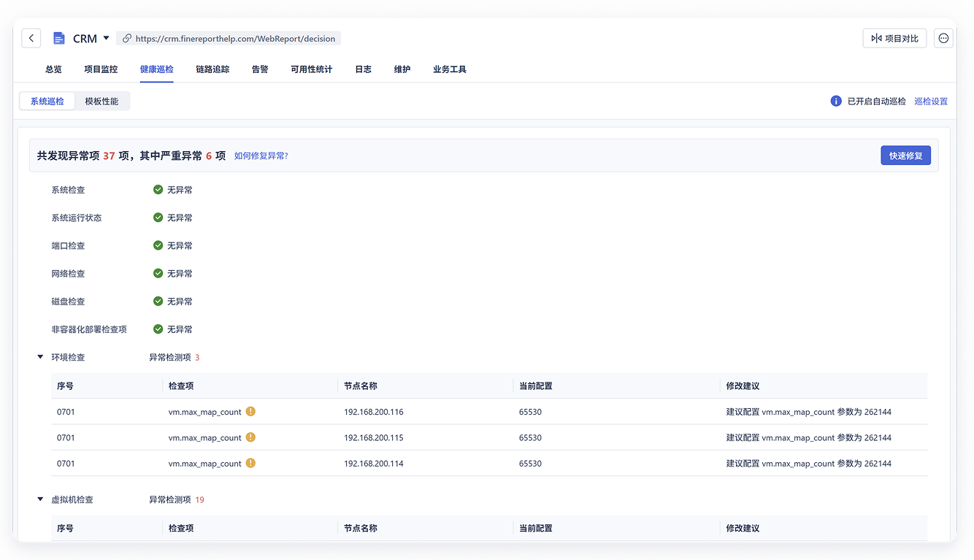
Task: Open the 链路追踪 tab
Action: (212, 69)
